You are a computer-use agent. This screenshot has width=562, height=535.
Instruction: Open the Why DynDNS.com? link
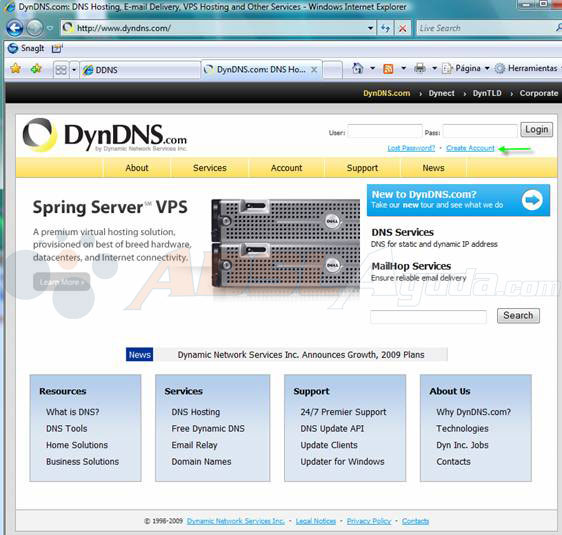(x=473, y=412)
